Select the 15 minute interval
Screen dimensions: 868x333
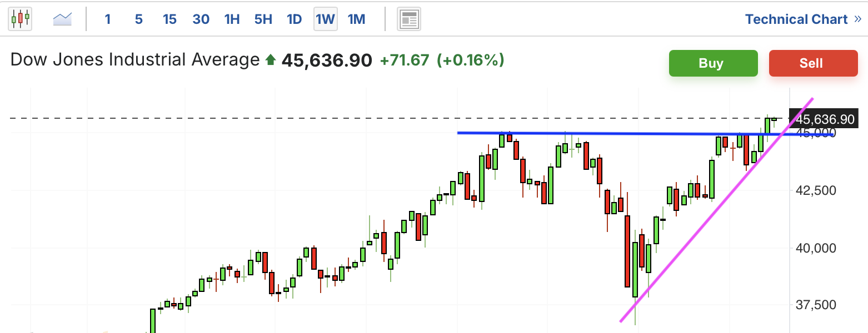pyautogui.click(x=169, y=19)
